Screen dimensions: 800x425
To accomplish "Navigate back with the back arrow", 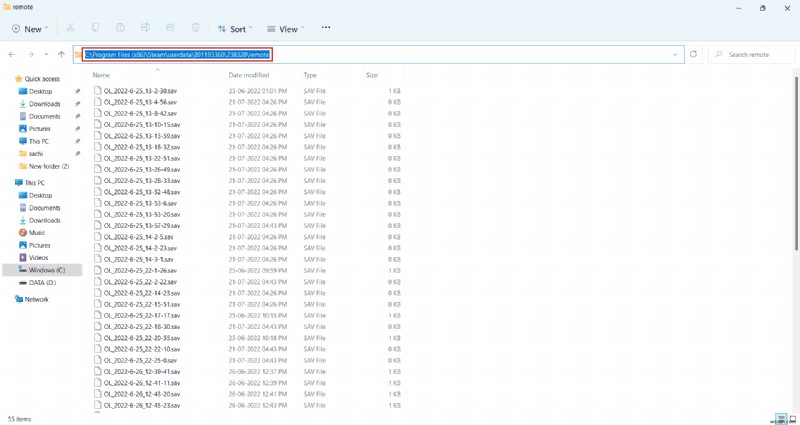I will tap(12, 54).
